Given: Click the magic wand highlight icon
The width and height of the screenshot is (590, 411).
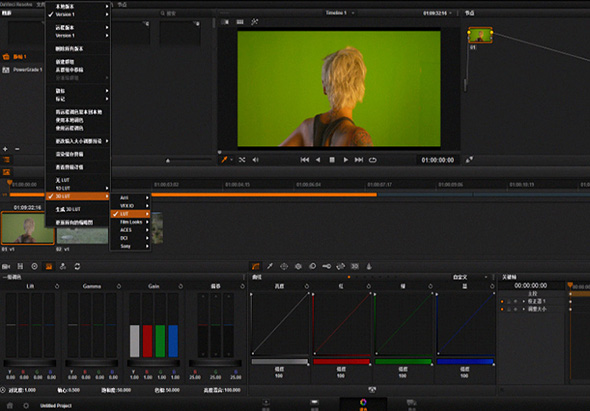Looking at the screenshot, I should [x=255, y=22].
